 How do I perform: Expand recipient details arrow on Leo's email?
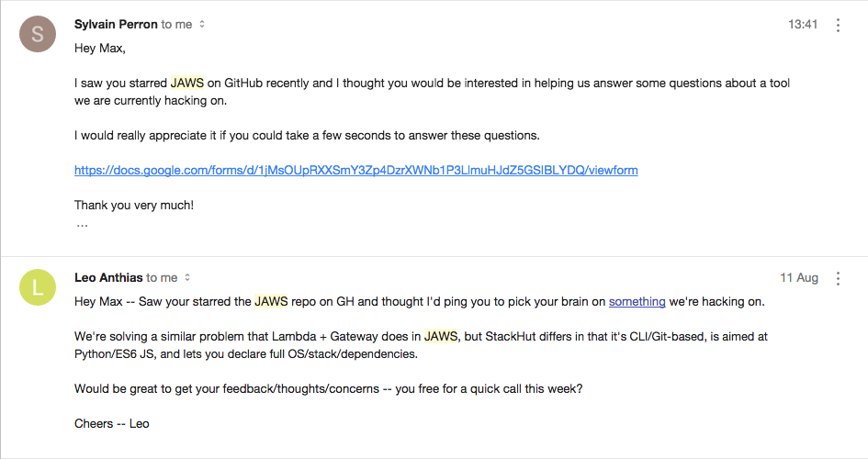(187, 277)
